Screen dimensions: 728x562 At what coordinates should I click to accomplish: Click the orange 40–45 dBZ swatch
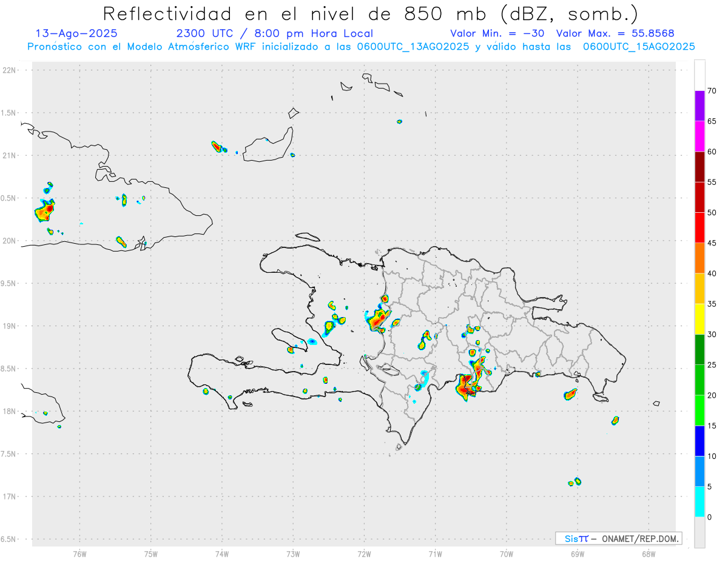699,258
